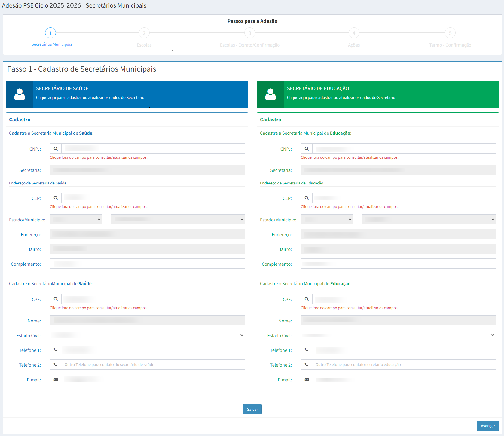Click the Educação Secretaria name field

[x=398, y=170]
